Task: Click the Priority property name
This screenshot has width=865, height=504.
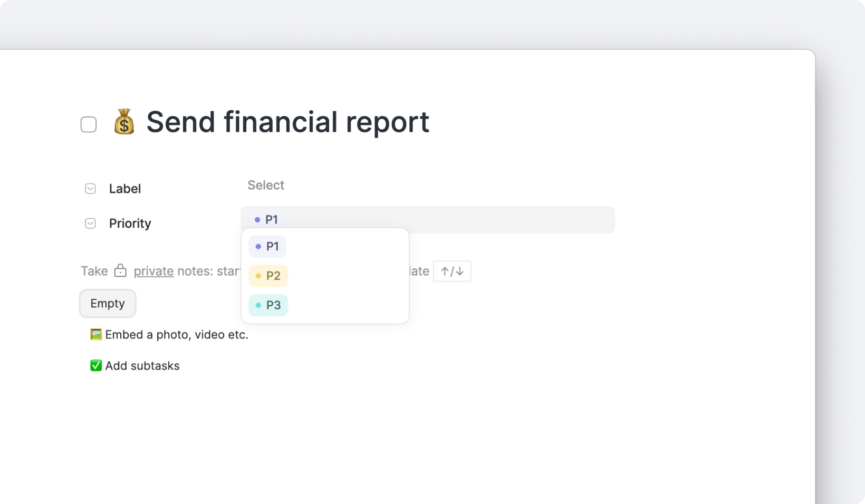Action: tap(130, 224)
